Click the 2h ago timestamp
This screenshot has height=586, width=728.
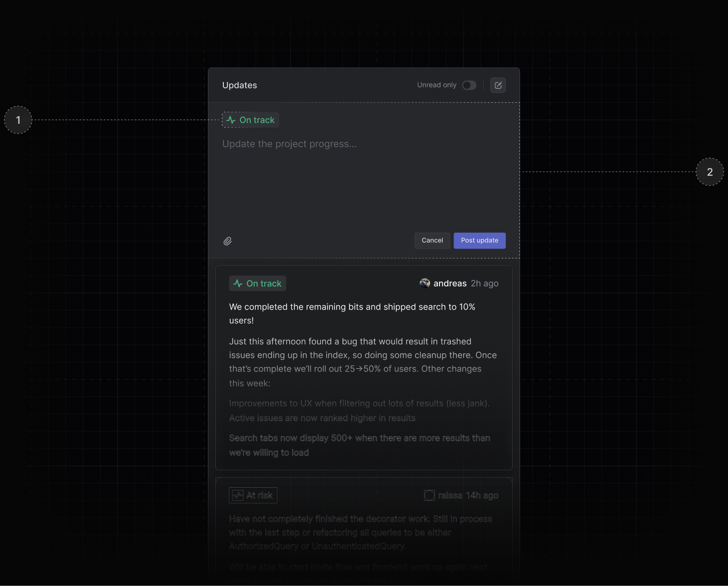point(485,283)
